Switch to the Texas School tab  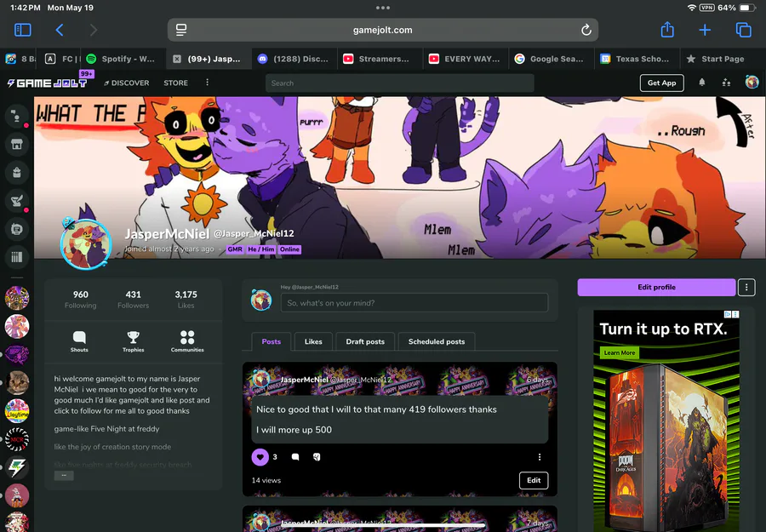(x=637, y=59)
